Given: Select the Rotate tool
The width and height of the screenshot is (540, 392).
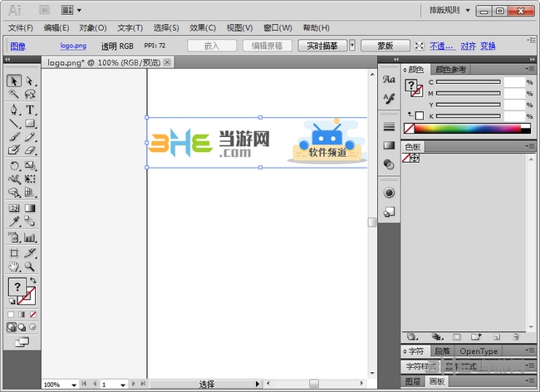Looking at the screenshot, I should 14,166.
